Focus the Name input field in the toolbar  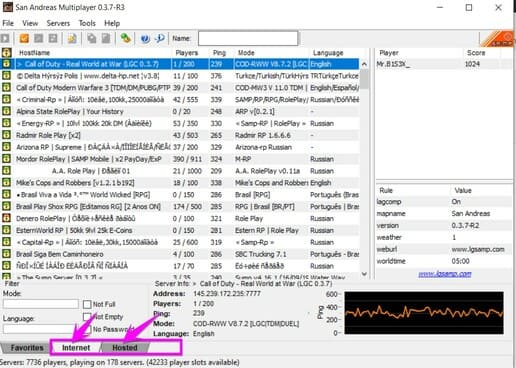[x=248, y=38]
